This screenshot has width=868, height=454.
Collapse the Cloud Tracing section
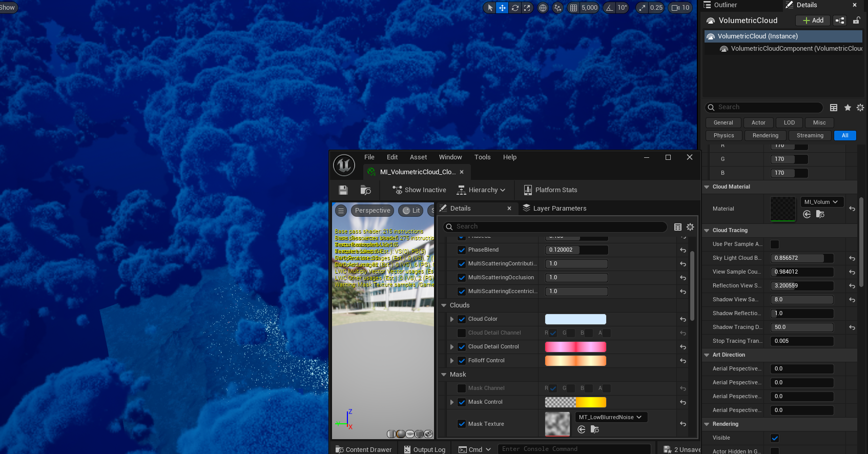(x=707, y=231)
